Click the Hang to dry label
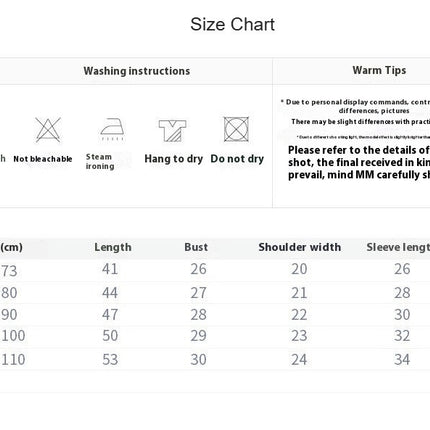The image size is (430, 430). point(174,159)
